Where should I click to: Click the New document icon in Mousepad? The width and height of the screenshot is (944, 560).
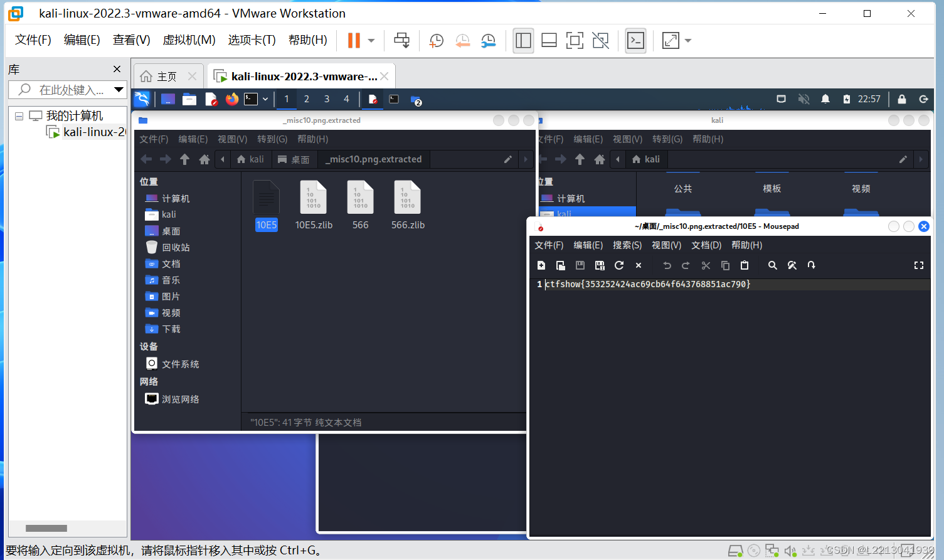[541, 265]
